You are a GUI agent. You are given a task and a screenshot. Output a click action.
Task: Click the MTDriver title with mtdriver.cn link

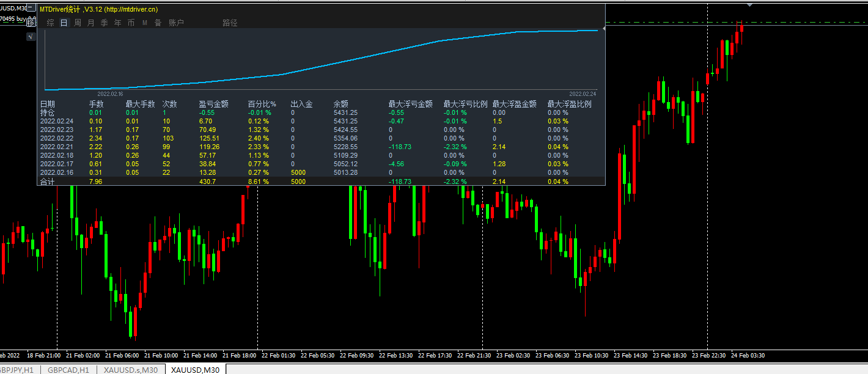coord(98,9)
